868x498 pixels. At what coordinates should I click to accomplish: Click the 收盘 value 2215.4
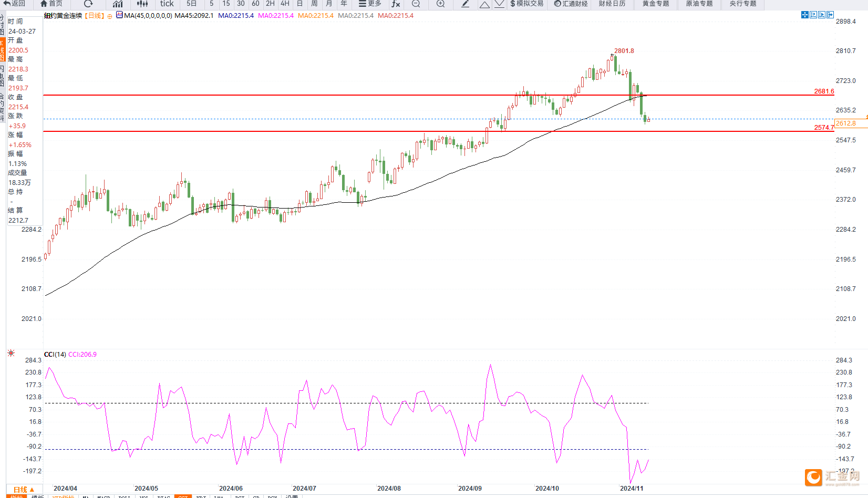pos(18,107)
